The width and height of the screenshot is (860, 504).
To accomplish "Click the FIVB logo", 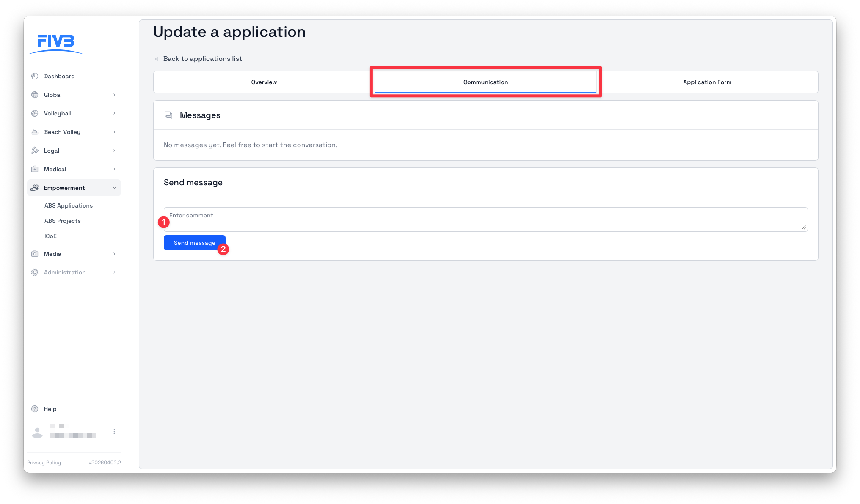I will point(56,43).
